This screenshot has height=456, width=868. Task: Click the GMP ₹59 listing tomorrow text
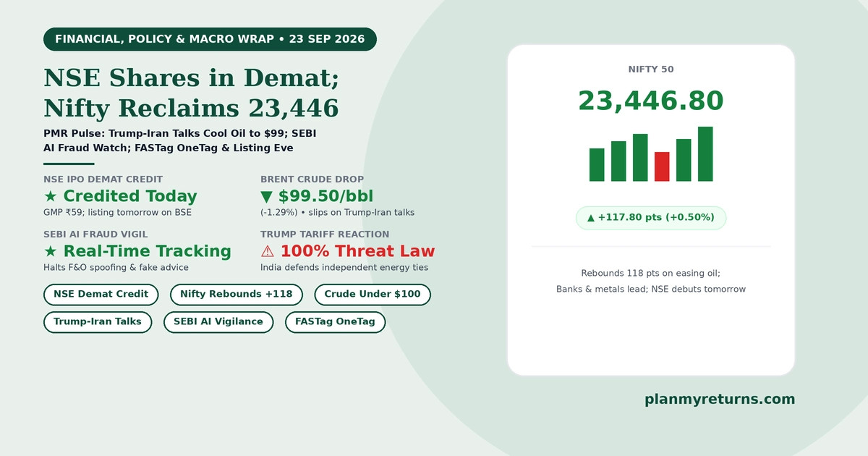pyautogui.click(x=117, y=213)
